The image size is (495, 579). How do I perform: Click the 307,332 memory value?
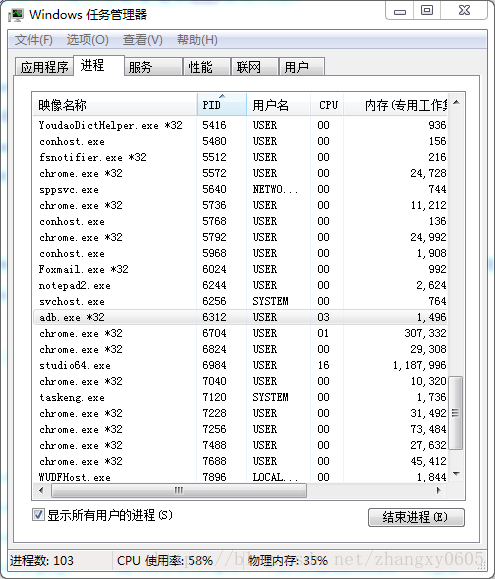click(x=425, y=333)
